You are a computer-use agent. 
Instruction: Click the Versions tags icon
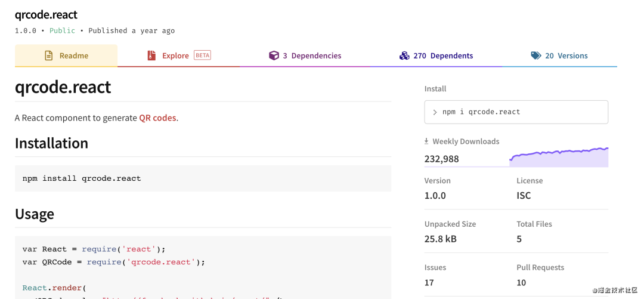pos(536,56)
